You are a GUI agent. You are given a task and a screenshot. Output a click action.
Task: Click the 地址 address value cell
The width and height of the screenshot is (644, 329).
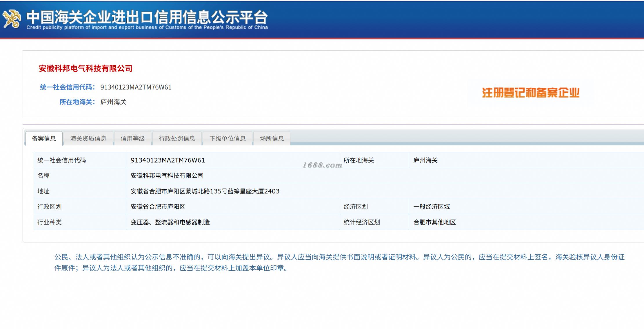point(205,191)
